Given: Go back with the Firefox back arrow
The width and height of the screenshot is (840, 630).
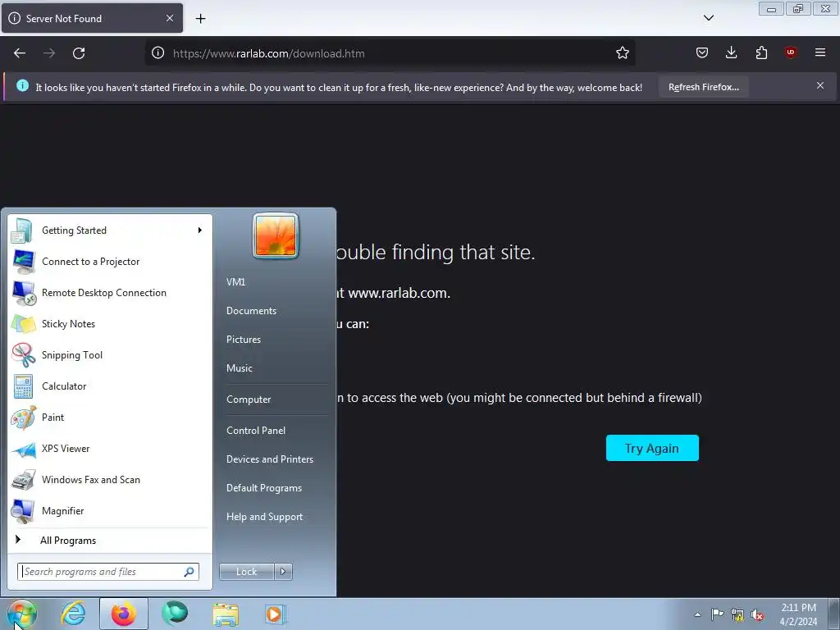Looking at the screenshot, I should [20, 53].
